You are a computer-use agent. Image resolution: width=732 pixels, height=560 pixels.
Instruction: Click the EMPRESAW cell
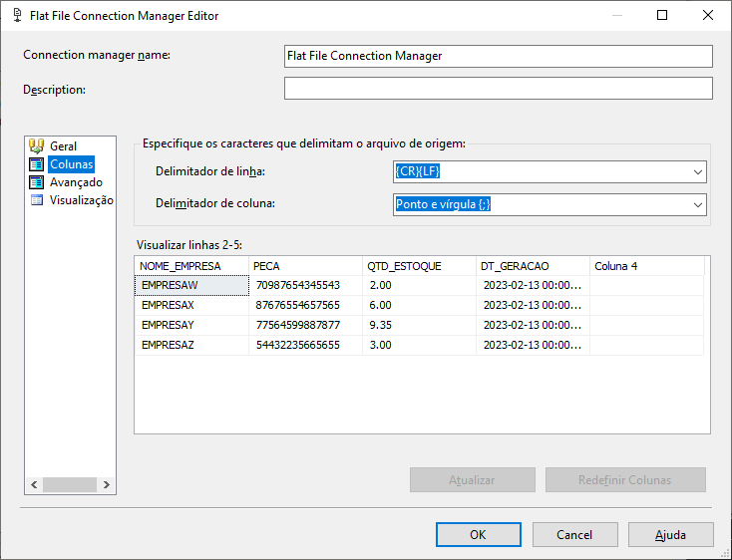point(191,285)
